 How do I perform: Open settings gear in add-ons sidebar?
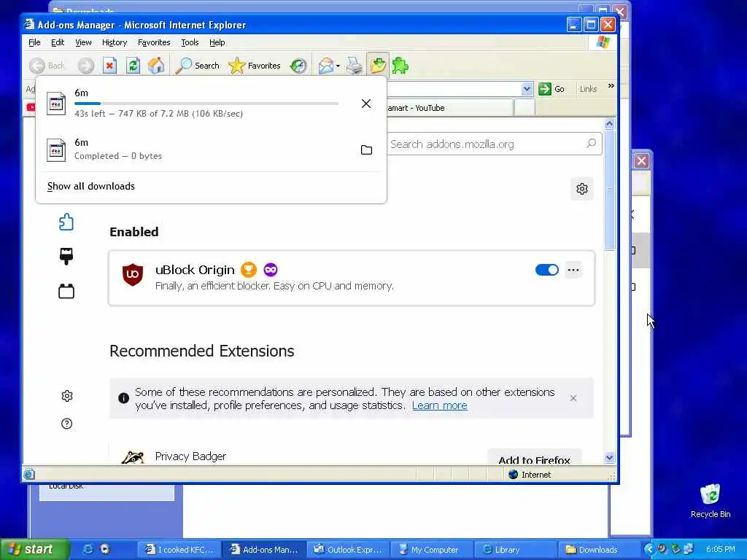[x=66, y=396]
